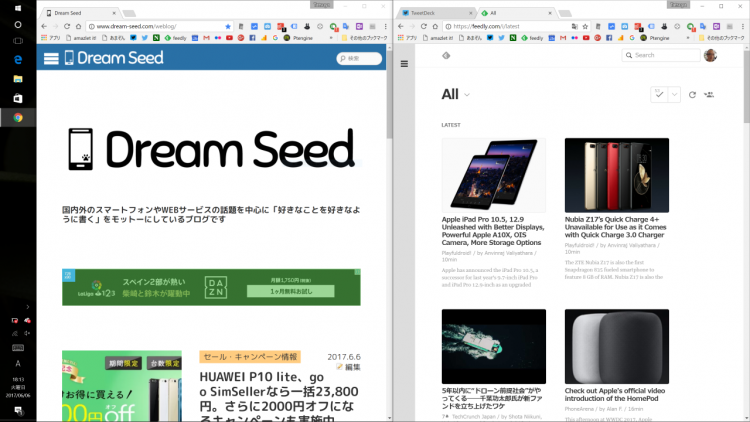
Task: Click the Dream Seed search field
Action: (x=359, y=58)
